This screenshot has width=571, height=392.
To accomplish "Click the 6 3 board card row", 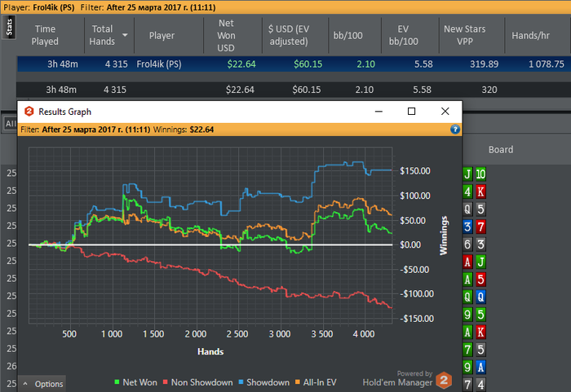I will tap(475, 244).
